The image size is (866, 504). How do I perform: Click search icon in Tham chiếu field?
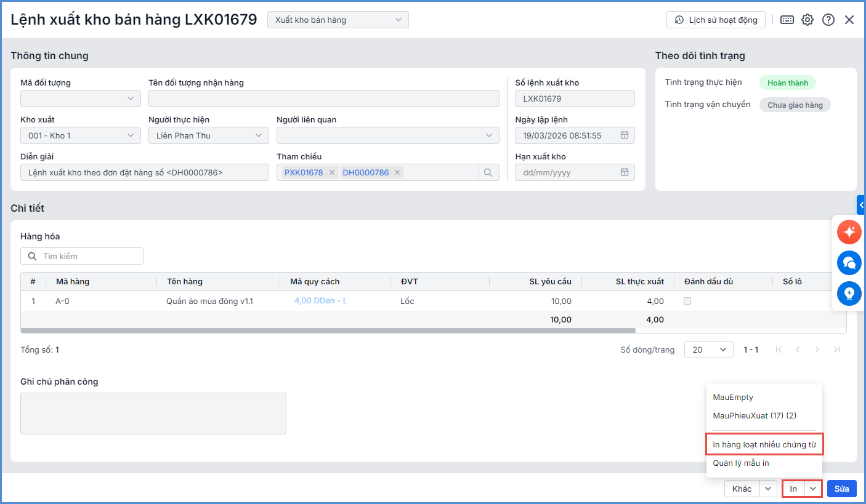tap(488, 172)
